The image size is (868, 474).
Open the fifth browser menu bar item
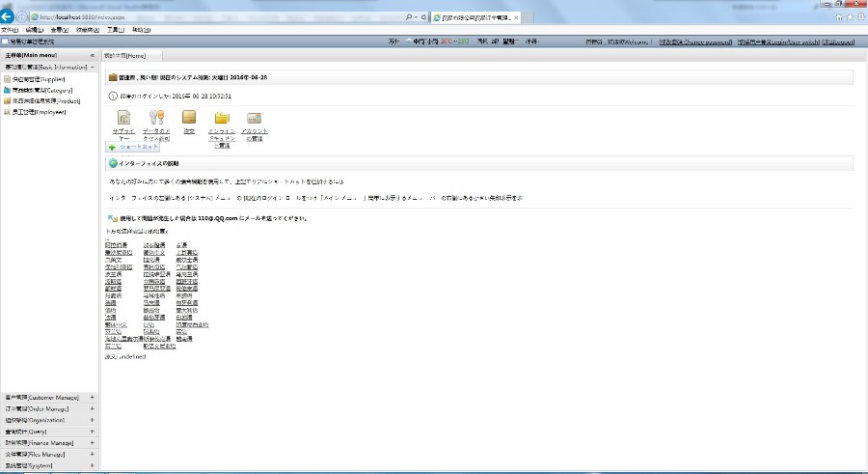coord(115,30)
